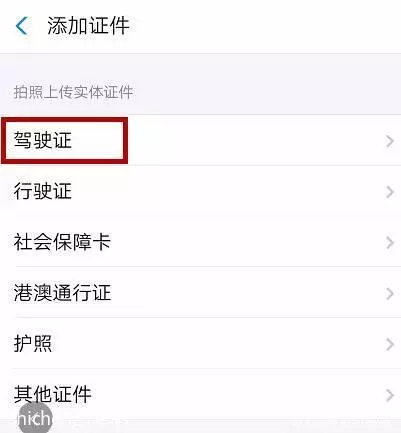Open the 行驶证 entry

coord(200,191)
